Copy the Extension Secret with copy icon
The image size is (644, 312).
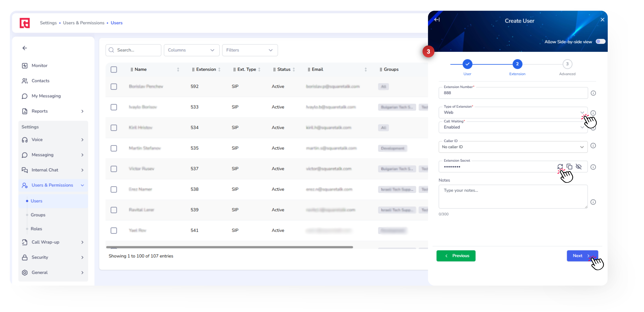[569, 166]
